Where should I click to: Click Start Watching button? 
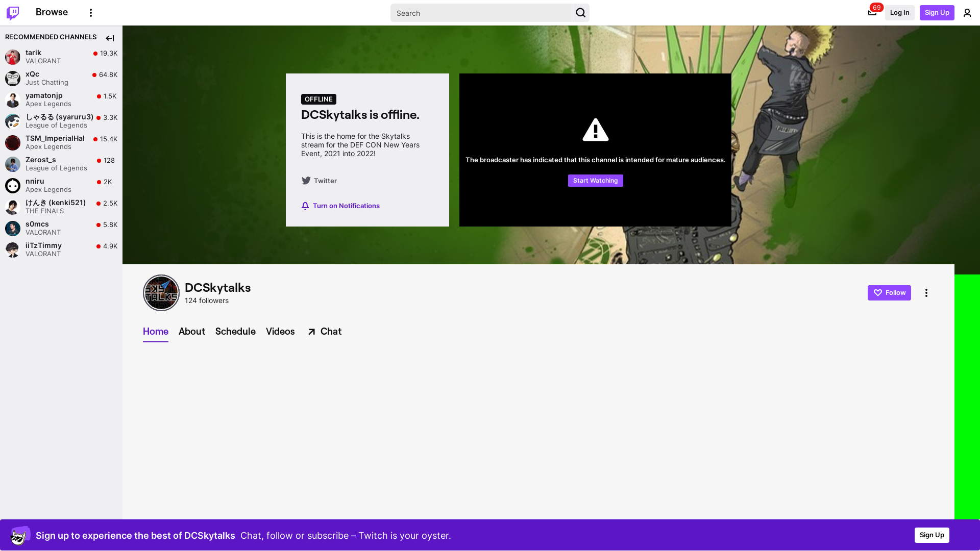595,181
